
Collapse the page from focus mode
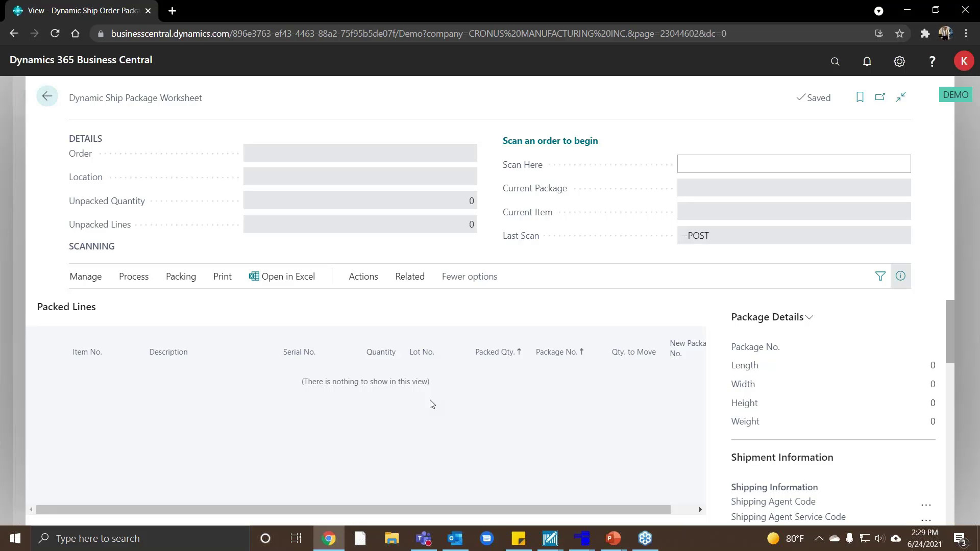(900, 97)
